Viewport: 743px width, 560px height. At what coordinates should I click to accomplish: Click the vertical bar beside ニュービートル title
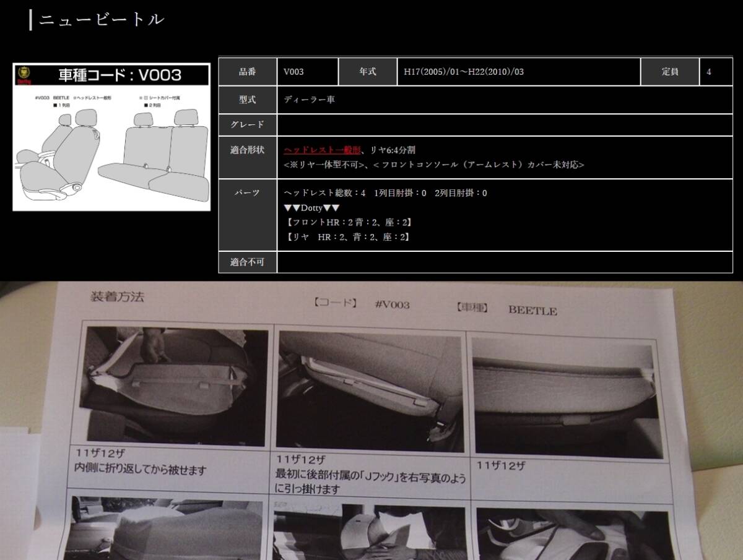[x=30, y=19]
